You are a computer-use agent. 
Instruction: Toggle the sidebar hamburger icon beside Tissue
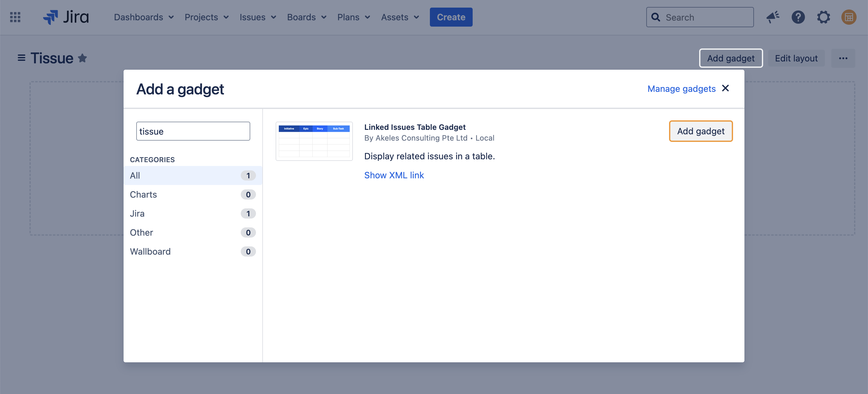pos(22,58)
